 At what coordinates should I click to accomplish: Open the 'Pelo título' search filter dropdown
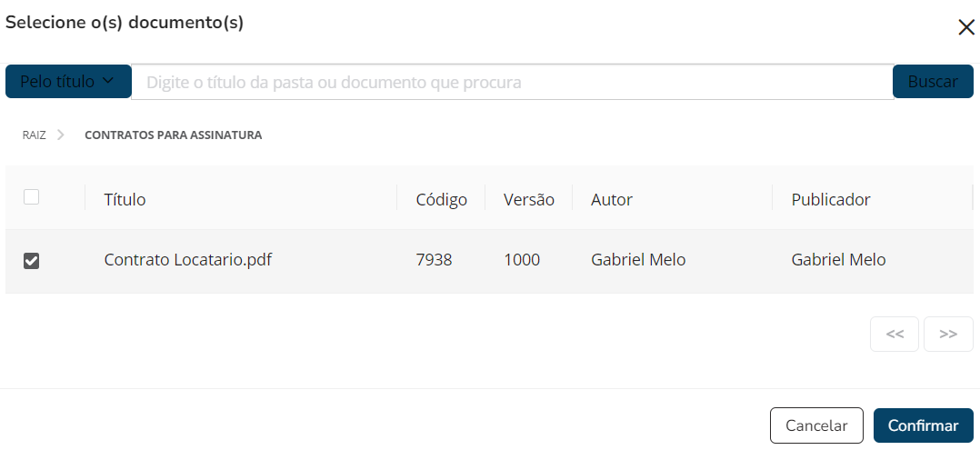68,82
